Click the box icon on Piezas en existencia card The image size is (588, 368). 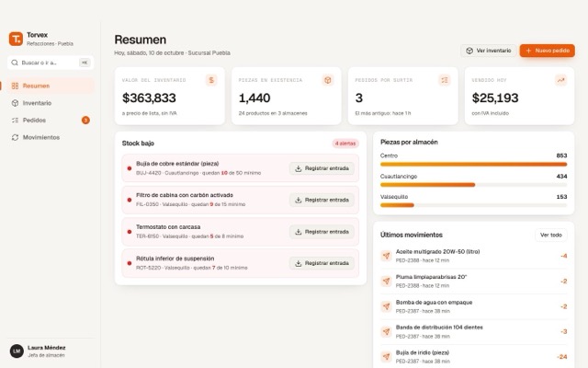[328, 80]
